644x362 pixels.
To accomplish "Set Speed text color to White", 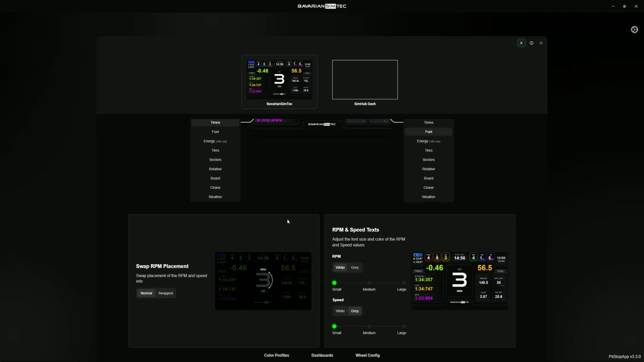I will pos(340,311).
